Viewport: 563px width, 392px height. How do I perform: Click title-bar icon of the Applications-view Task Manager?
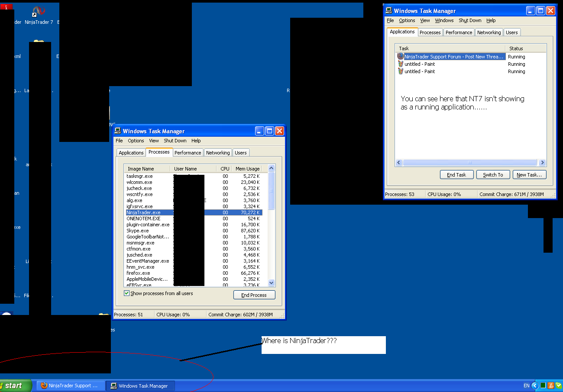388,11
